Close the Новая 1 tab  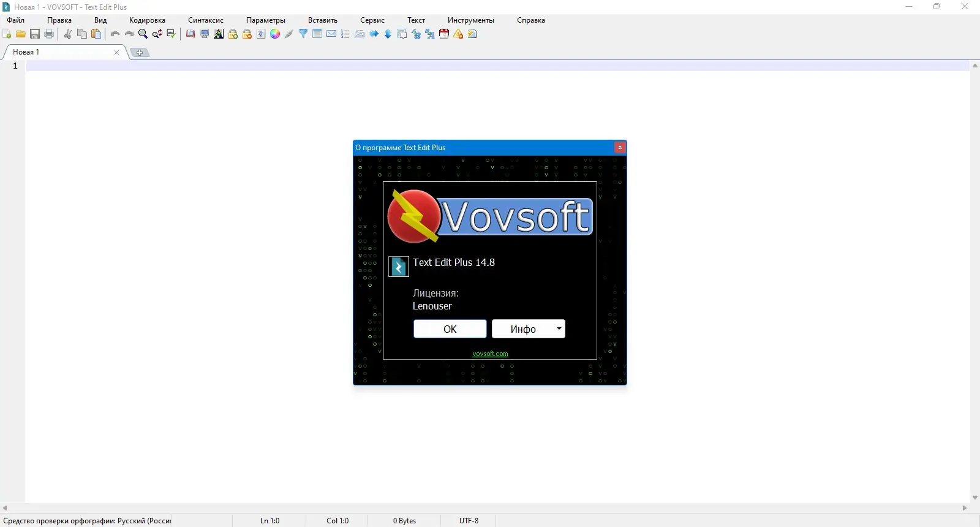116,53
